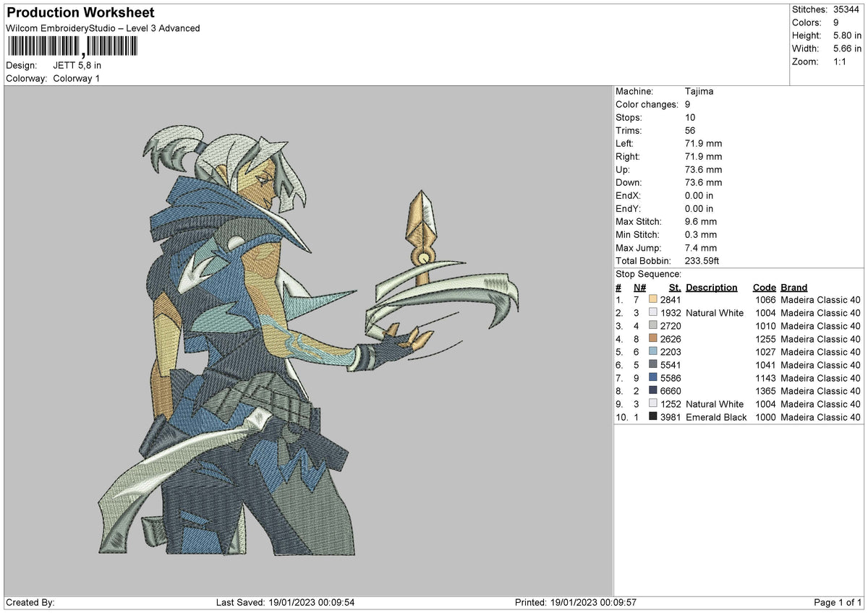This screenshot has width=868, height=613.
Task: Click the barcode under the Wilcom line
Action: coord(72,47)
